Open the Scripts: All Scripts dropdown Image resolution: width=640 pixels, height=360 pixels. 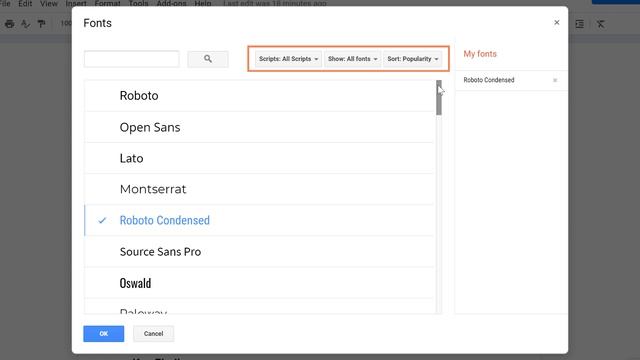coord(288,59)
